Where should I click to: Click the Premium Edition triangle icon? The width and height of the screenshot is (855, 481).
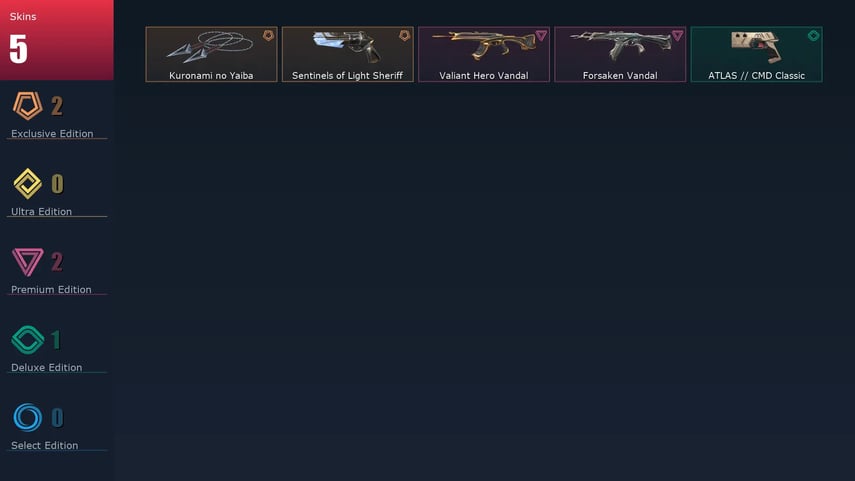click(27, 262)
